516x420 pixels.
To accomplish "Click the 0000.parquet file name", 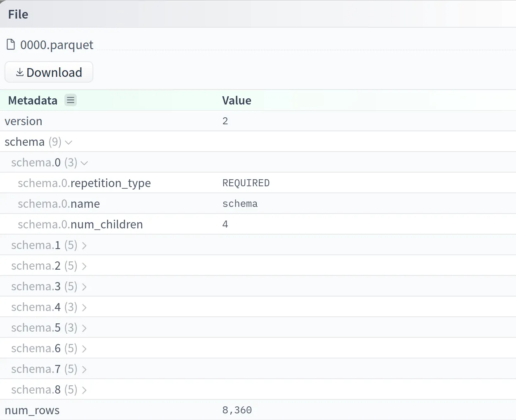I will pos(57,45).
